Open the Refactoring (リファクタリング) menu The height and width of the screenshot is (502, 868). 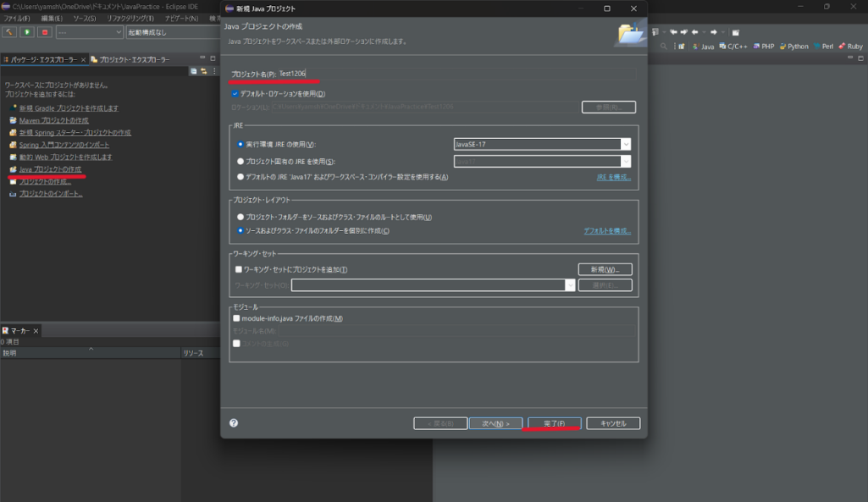(130, 19)
